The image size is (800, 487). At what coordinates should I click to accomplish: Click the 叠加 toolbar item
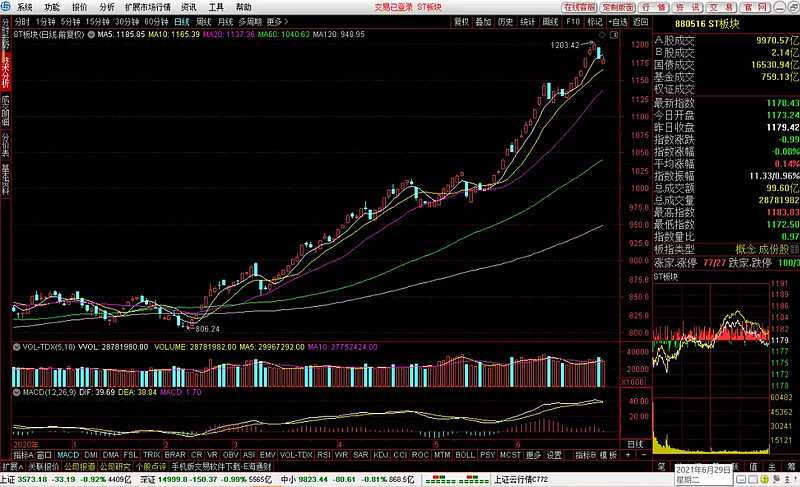point(483,22)
